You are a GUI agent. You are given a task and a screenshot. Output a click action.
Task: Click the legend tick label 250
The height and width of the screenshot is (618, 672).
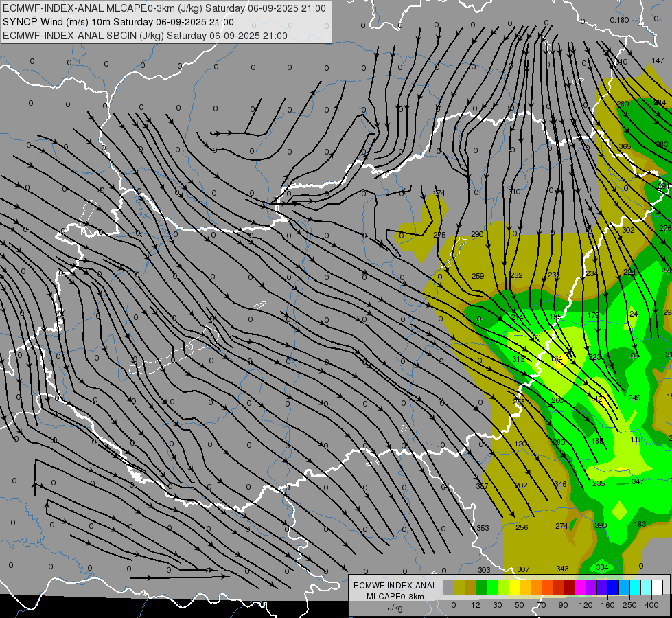pyautogui.click(x=629, y=605)
